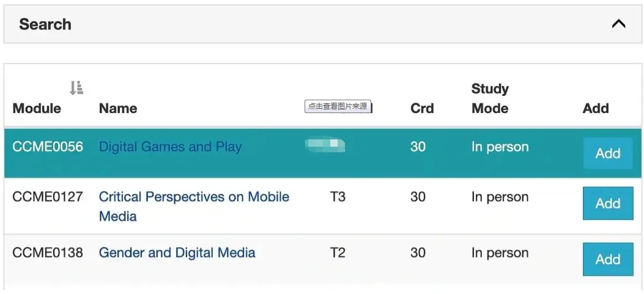Click the Search panel title
The height and width of the screenshot is (294, 644).
(45, 24)
